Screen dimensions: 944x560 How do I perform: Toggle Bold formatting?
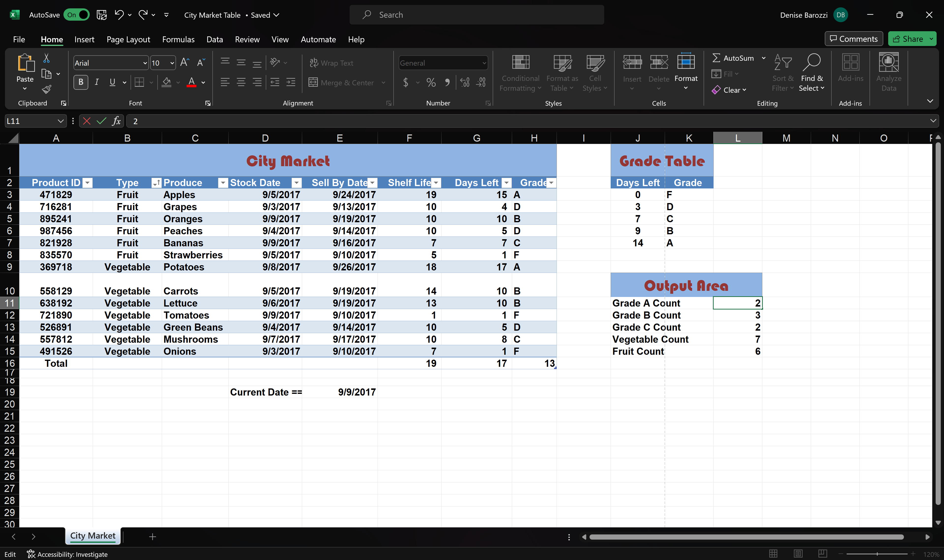click(x=81, y=82)
